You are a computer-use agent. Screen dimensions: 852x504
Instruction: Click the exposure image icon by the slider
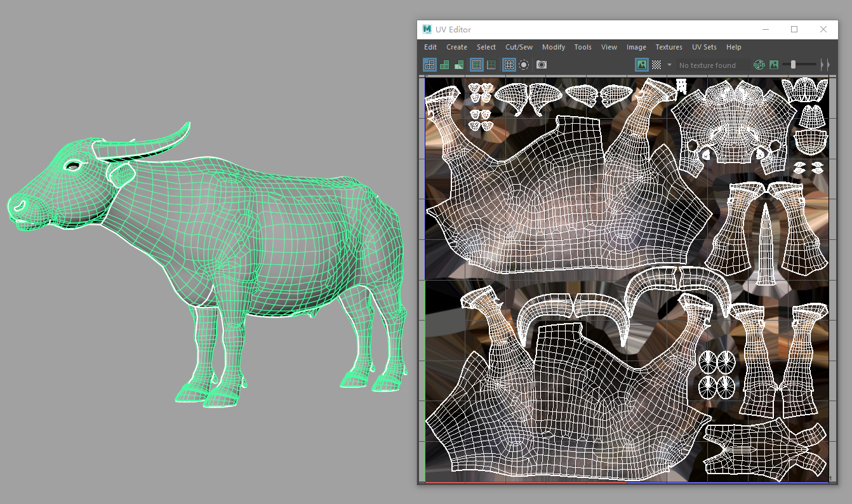tap(774, 65)
